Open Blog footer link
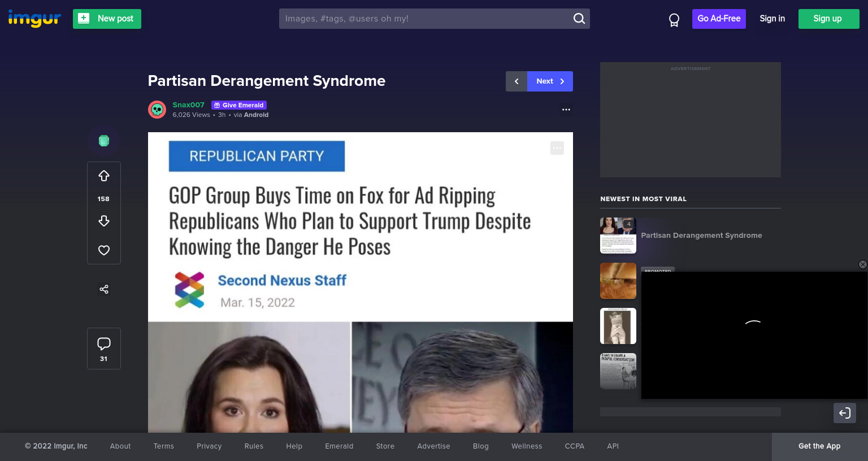The image size is (868, 461). 481,446
